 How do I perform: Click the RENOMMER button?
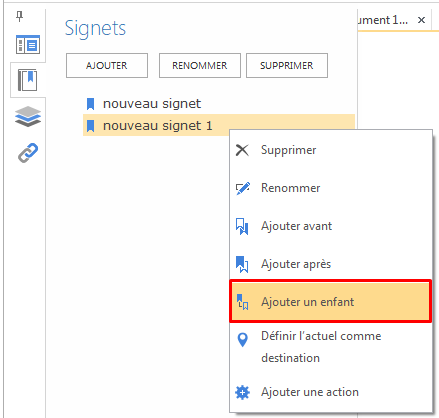[200, 65]
